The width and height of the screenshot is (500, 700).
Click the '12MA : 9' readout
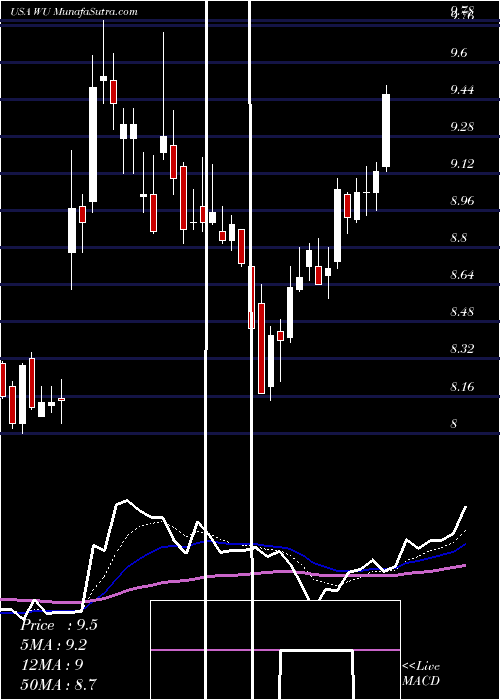[x=52, y=665]
